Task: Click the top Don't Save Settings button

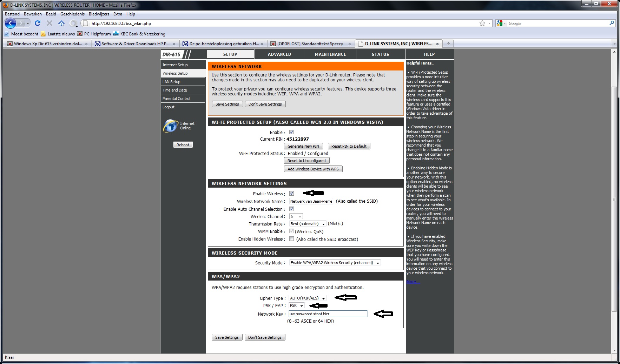Action: 265,104
